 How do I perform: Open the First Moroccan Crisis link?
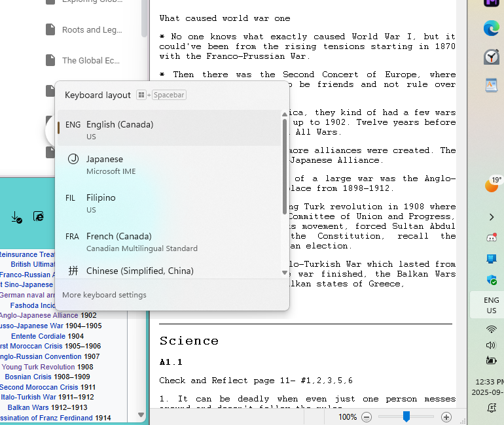click(x=31, y=346)
